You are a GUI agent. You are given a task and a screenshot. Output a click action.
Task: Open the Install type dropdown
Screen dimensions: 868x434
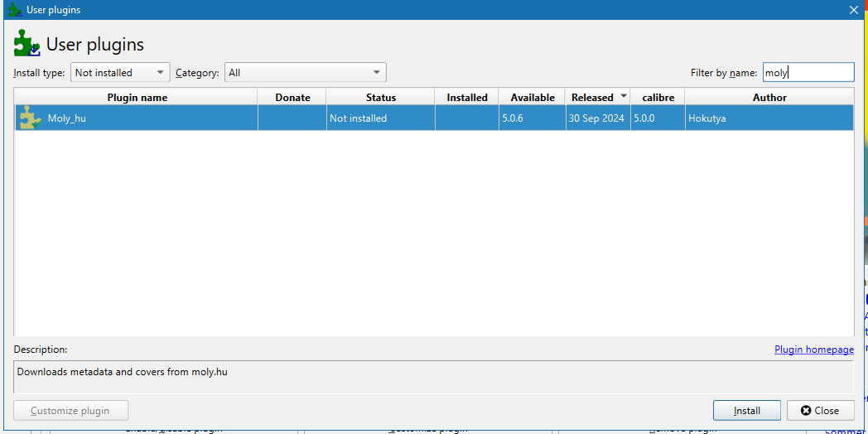pos(120,73)
